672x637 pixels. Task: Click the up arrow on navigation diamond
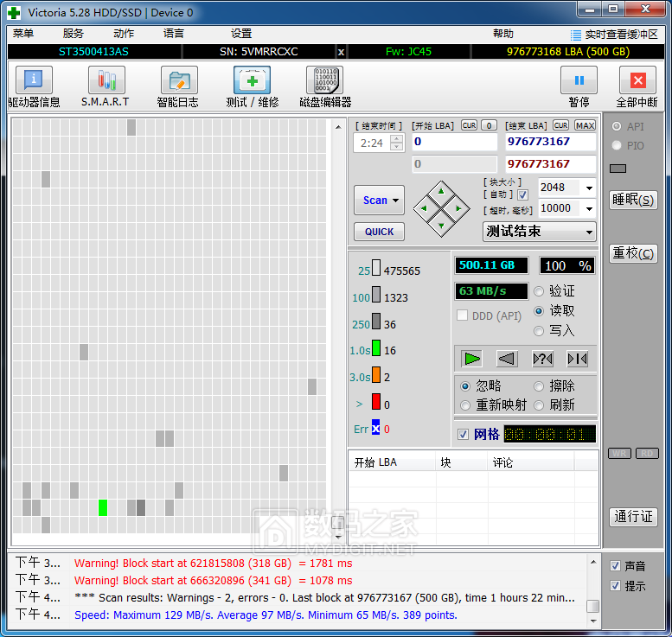(441, 191)
